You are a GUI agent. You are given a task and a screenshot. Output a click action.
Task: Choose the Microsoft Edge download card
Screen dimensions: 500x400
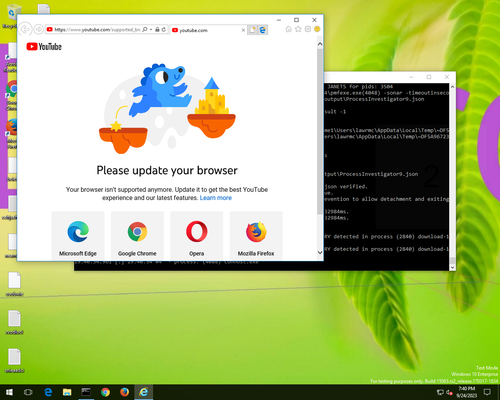(x=78, y=235)
